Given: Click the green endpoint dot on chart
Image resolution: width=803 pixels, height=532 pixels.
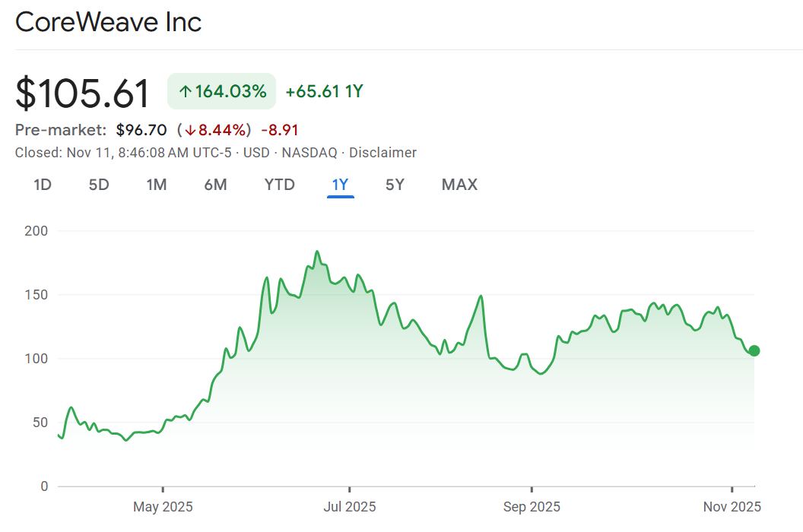Looking at the screenshot, I should coord(754,350).
